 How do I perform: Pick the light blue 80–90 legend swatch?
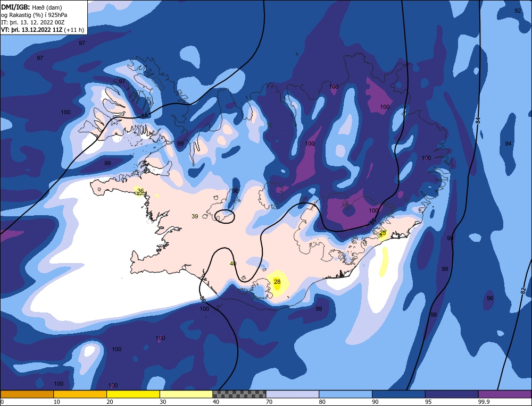pyautogui.click(x=345, y=394)
